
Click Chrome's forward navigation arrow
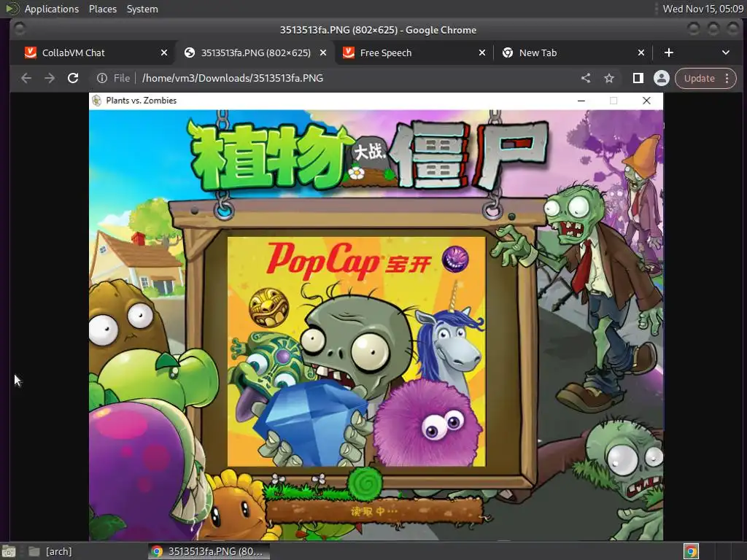tap(50, 78)
